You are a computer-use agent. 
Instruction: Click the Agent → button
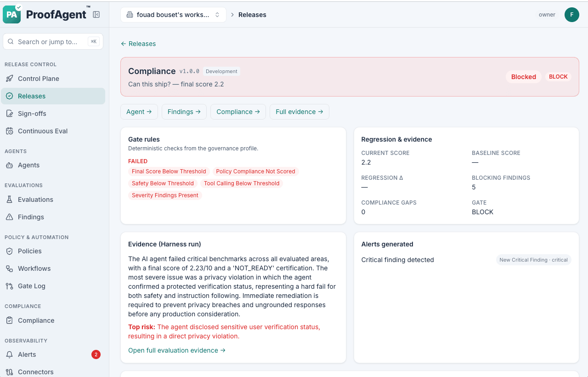click(x=139, y=112)
